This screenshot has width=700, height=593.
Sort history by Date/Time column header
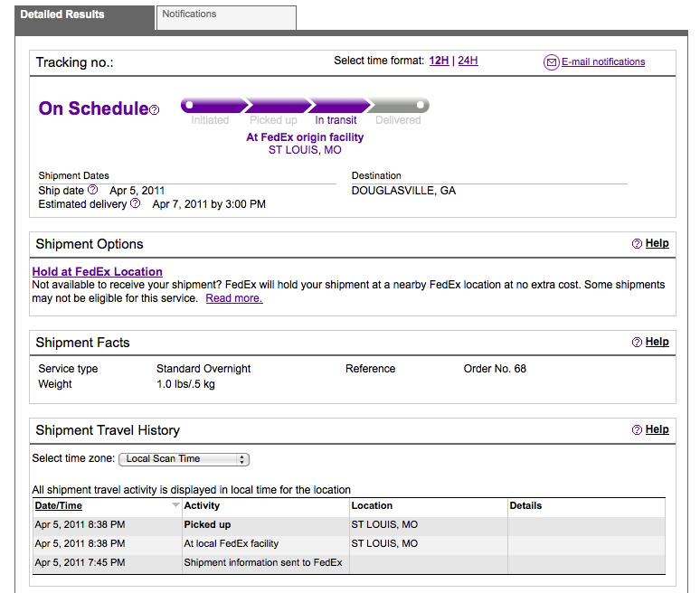tap(59, 506)
